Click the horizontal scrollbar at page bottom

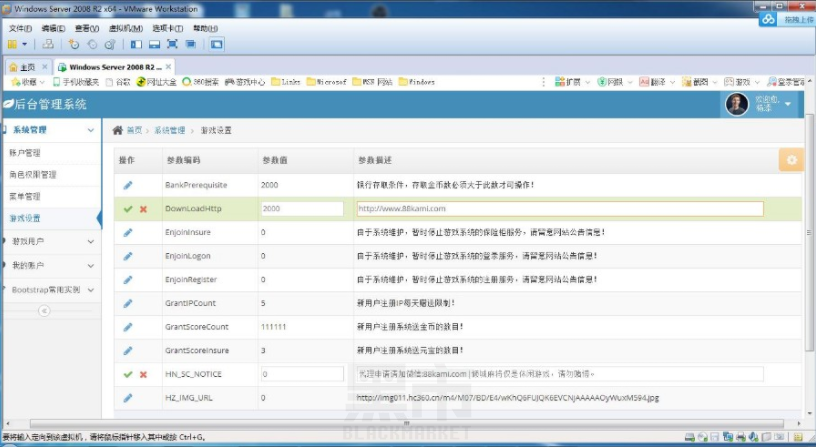[x=406, y=424]
